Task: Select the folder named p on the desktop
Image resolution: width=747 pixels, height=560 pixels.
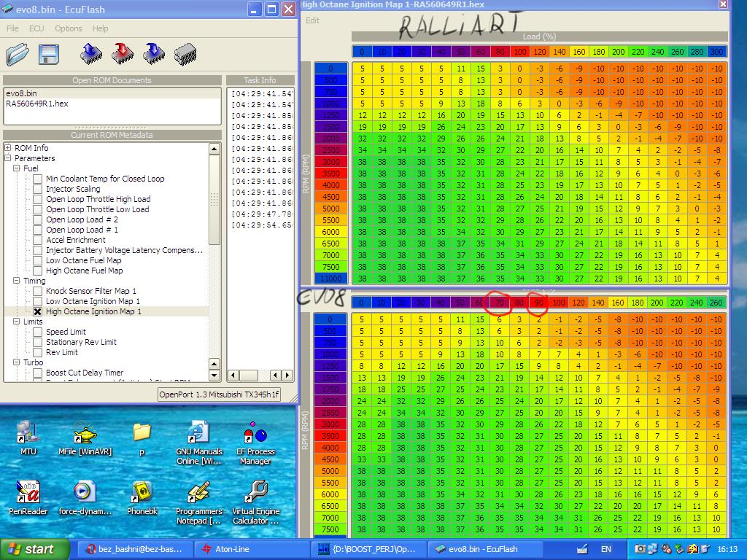Action: coord(142,438)
